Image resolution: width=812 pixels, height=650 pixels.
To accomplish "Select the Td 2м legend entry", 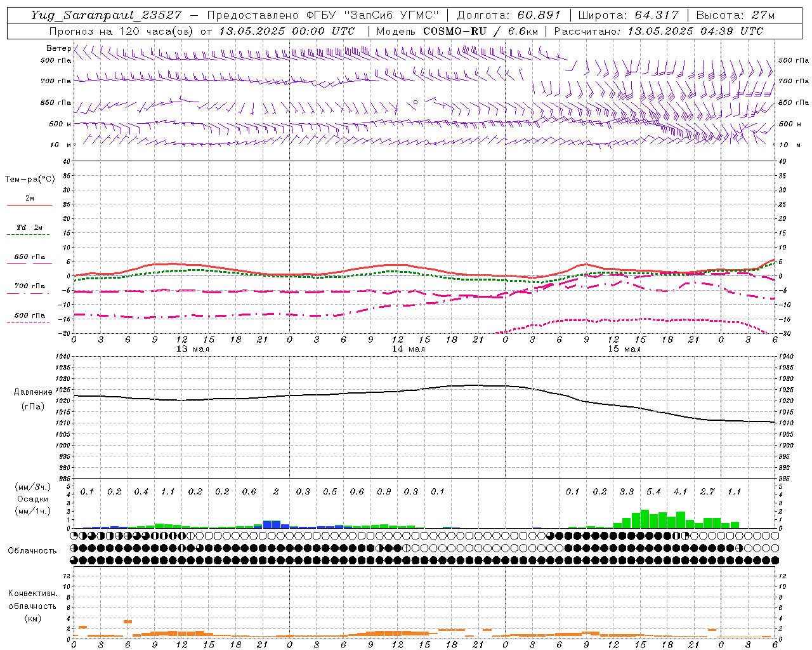I will (30, 227).
